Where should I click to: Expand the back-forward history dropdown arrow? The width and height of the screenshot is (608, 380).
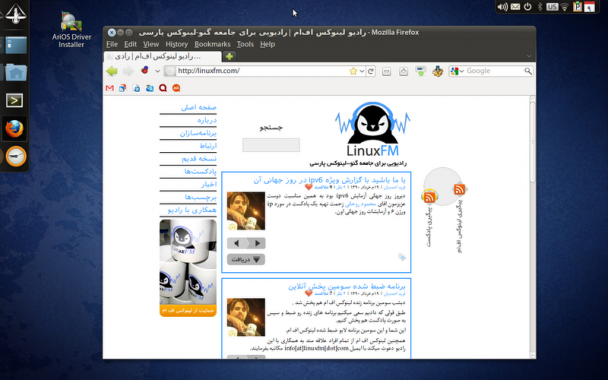point(157,71)
